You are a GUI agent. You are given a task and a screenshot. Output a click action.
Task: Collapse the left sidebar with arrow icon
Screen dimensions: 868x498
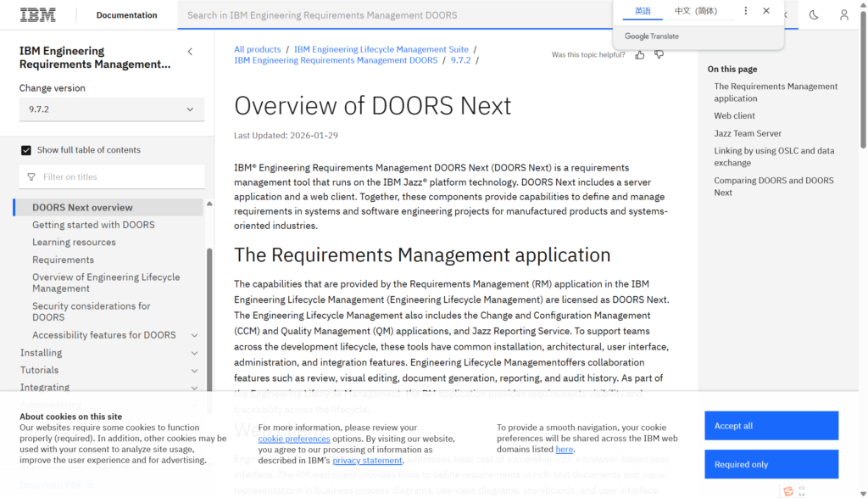click(x=190, y=52)
